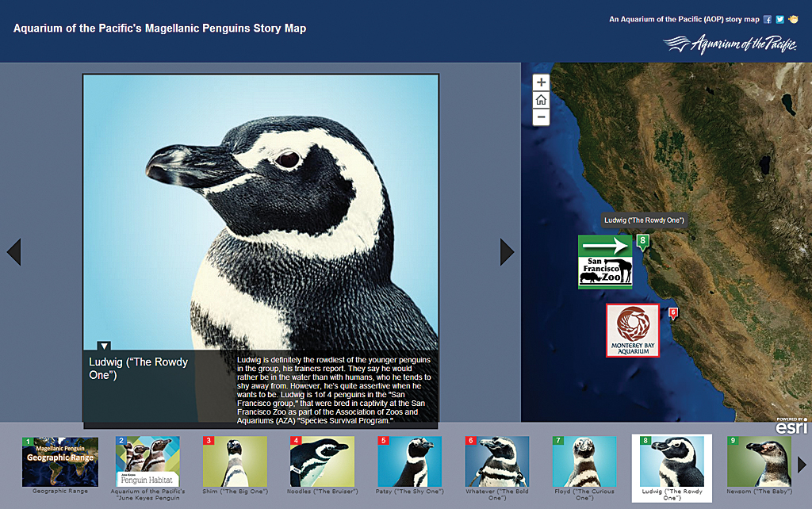Go to previous penguin slide
The height and width of the screenshot is (509, 812).
coord(14,252)
